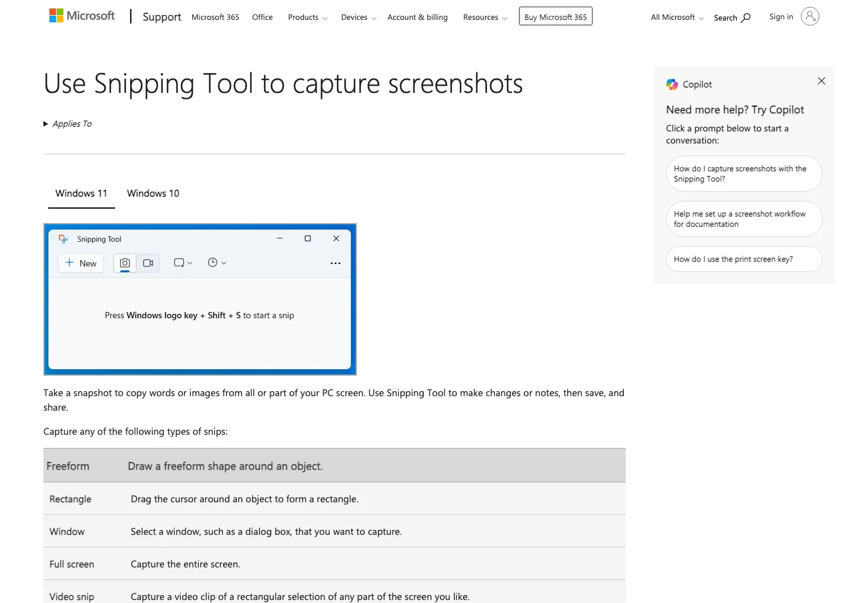The width and height of the screenshot is (868, 603).
Task: Click the Video snip row label
Action: (x=72, y=597)
